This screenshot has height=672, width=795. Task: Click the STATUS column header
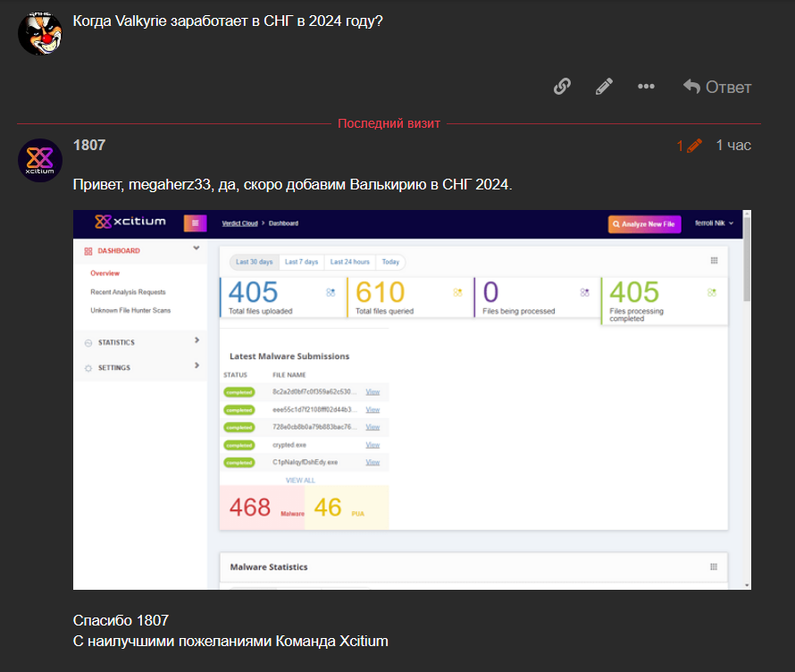(x=235, y=374)
